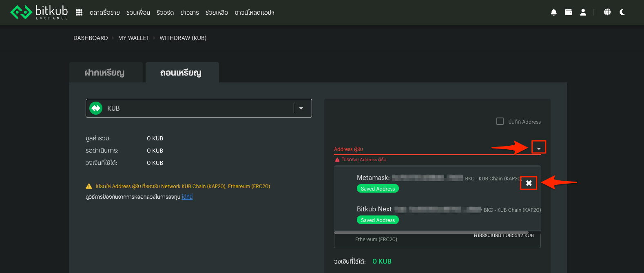Open the user profile icon
The width and height of the screenshot is (644, 273).
coord(583,12)
